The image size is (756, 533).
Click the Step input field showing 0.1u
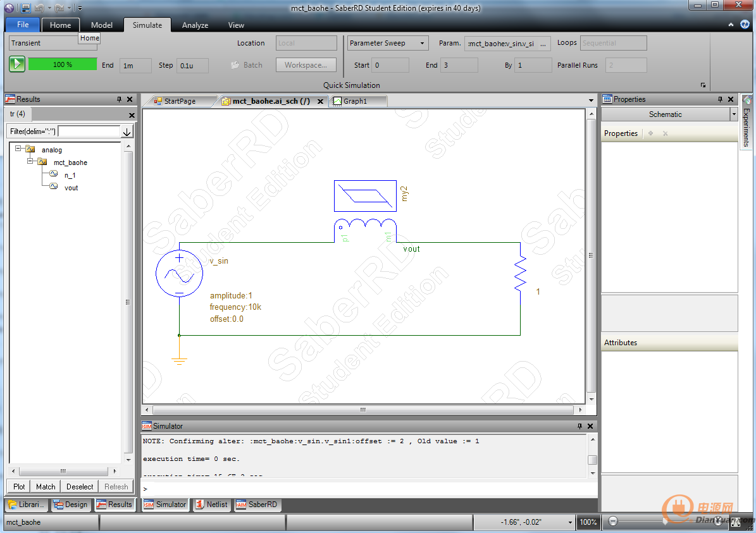coord(193,66)
